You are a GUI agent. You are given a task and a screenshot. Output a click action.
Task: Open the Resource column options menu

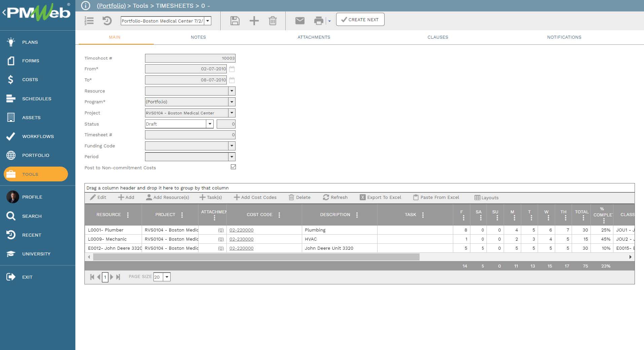128,215
